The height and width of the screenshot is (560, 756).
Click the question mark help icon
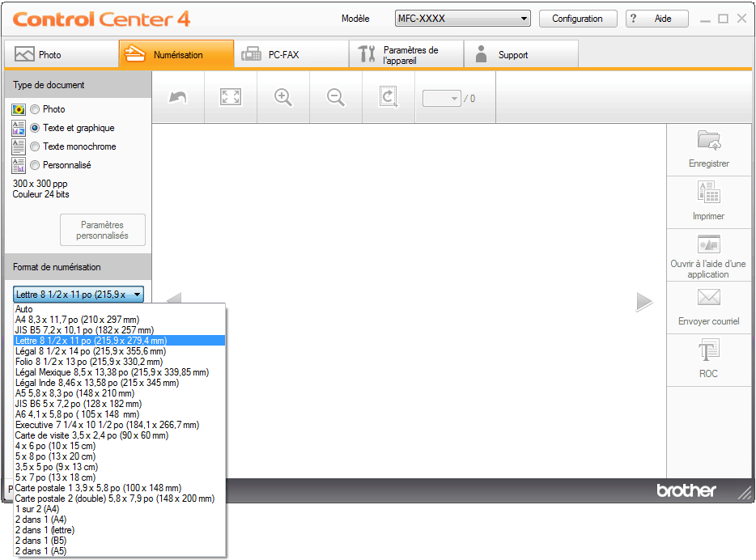(633, 19)
